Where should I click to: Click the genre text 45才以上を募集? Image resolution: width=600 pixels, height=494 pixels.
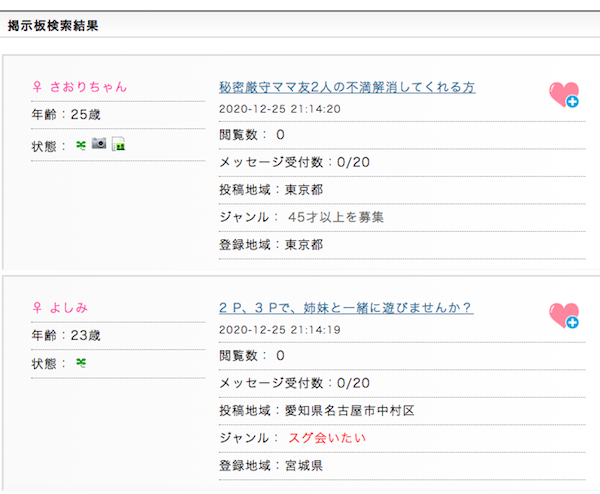(336, 217)
